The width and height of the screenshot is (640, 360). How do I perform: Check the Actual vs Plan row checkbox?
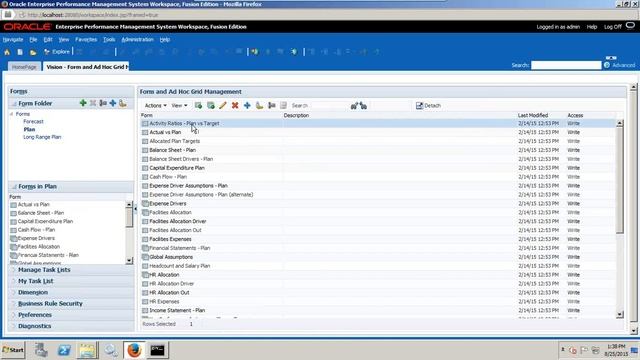tap(145, 132)
